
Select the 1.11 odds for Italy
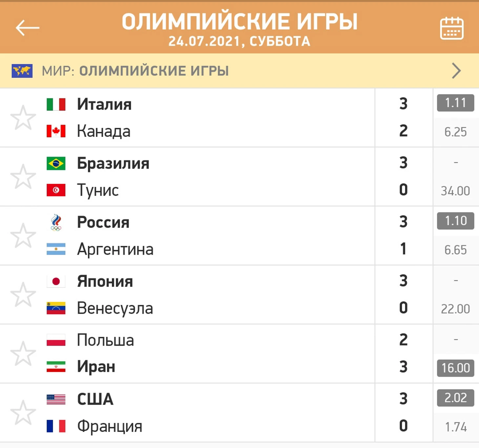455,103
